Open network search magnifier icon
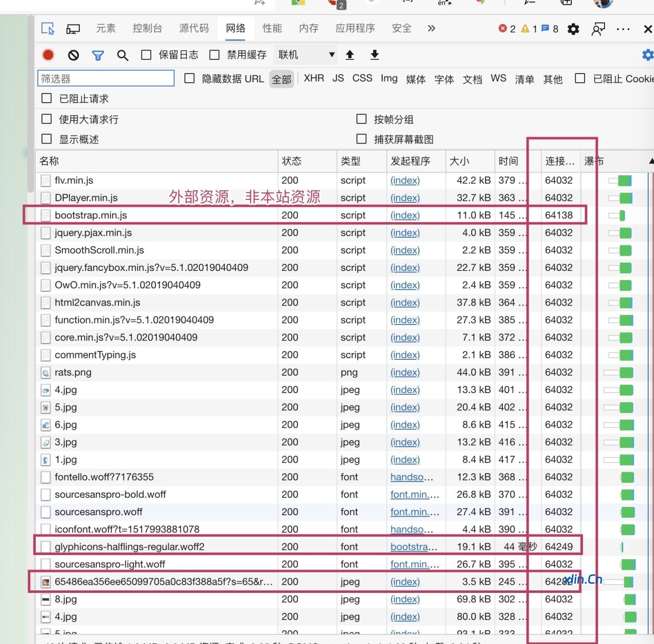Viewport: 654px width, 644px height. 123,55
